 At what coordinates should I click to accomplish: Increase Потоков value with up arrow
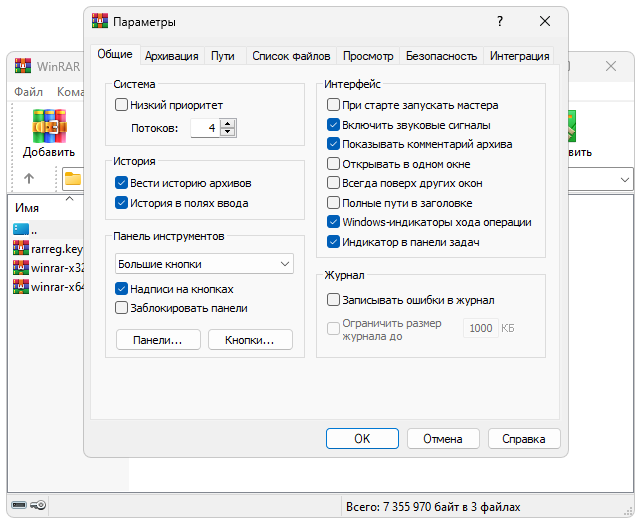[228, 124]
